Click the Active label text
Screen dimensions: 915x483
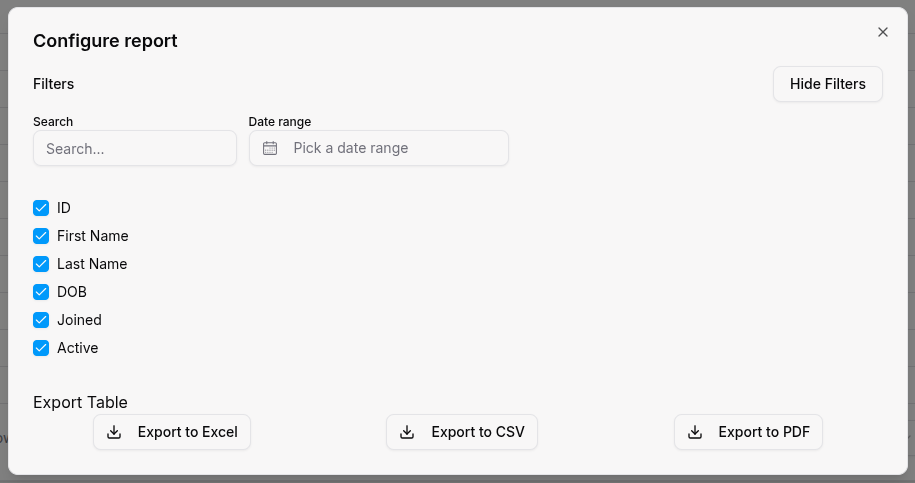[78, 348]
